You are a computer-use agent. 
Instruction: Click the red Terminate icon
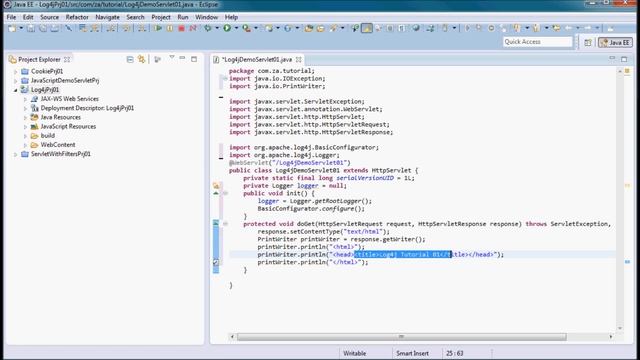click(181, 28)
